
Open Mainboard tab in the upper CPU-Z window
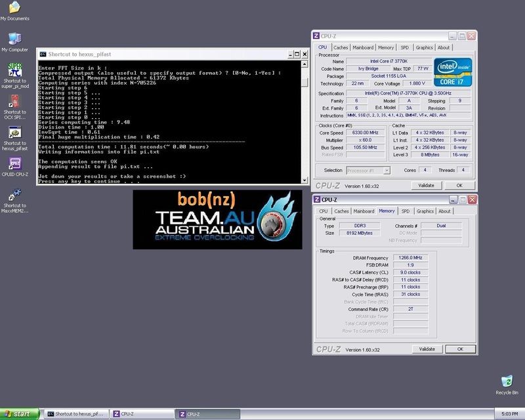[363, 47]
